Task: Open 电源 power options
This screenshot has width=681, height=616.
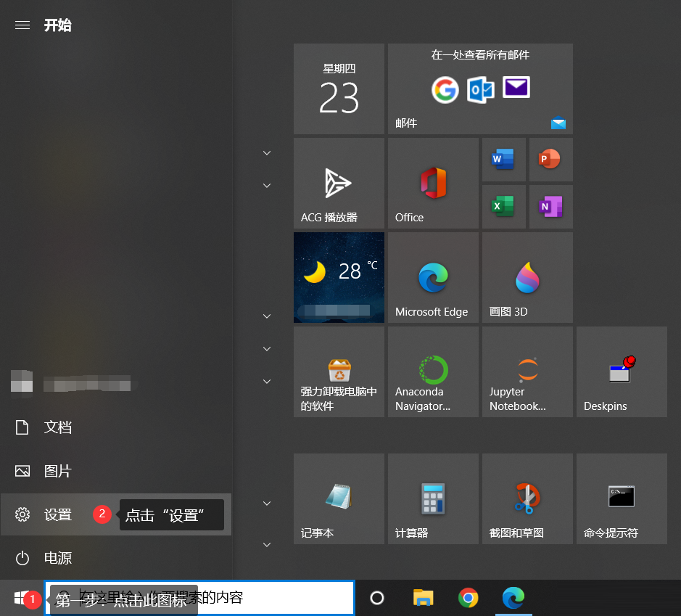Action: pyautogui.click(x=115, y=558)
